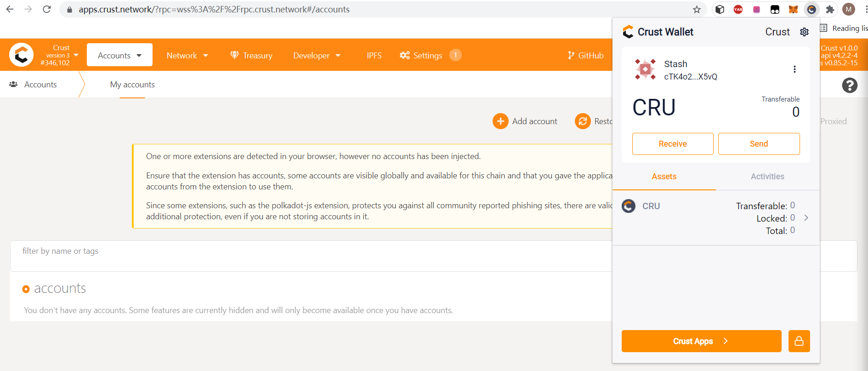Open Settings in the top menu

pyautogui.click(x=421, y=56)
